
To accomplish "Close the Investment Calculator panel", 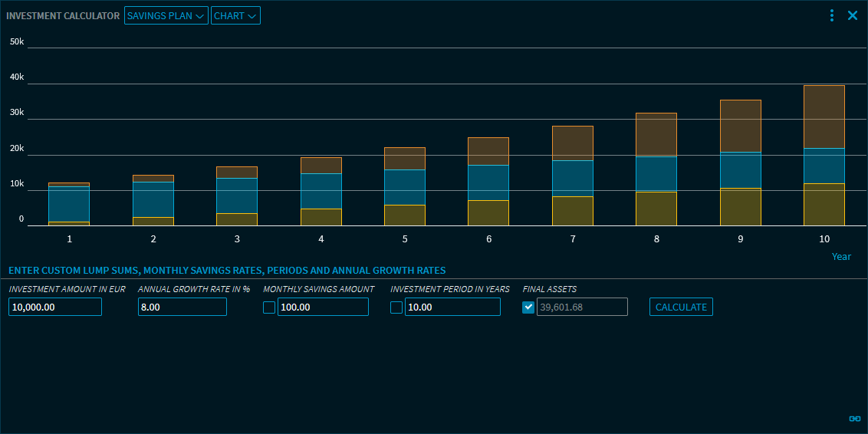I will (x=853, y=15).
